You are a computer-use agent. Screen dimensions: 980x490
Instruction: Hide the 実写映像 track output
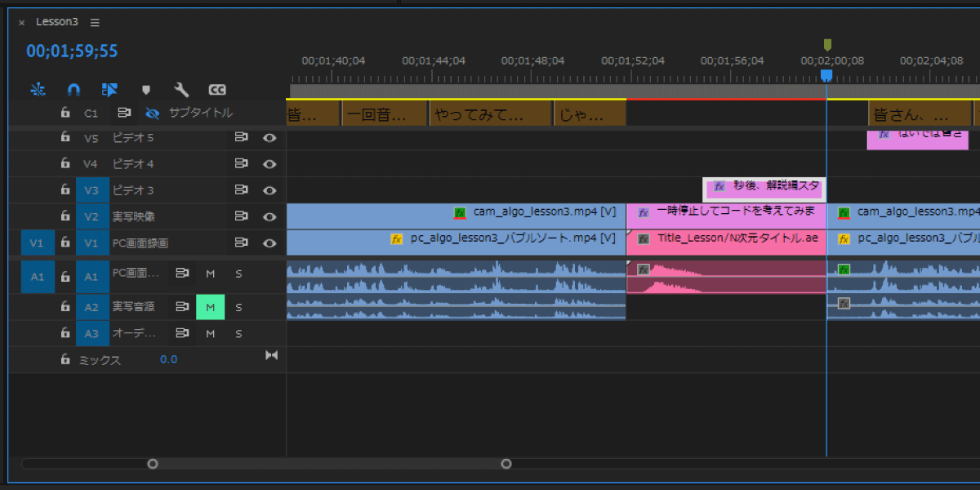click(x=269, y=216)
